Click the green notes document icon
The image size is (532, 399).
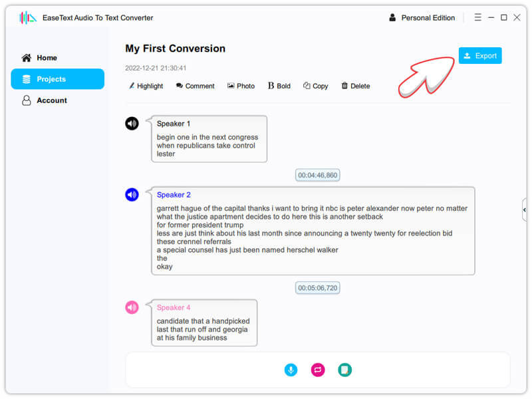point(344,370)
